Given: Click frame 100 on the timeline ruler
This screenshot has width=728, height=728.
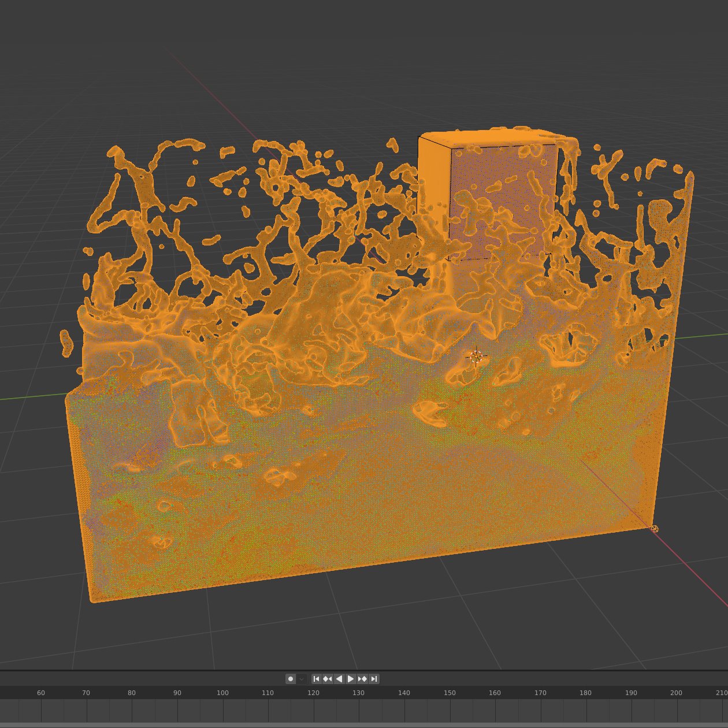Looking at the screenshot, I should pos(222,693).
